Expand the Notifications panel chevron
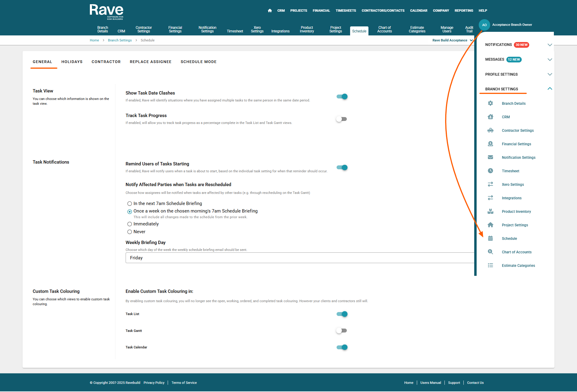Viewport: 577px width, 392px height. 550,45
